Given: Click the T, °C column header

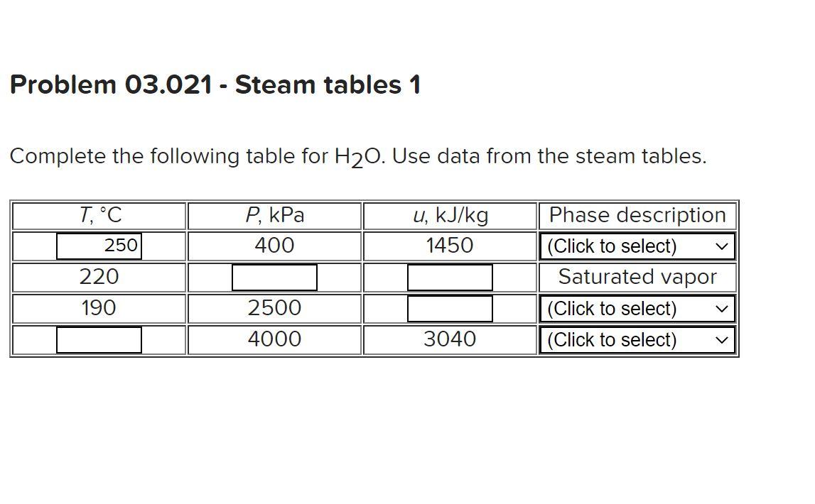Looking at the screenshot, I should coord(99,214).
